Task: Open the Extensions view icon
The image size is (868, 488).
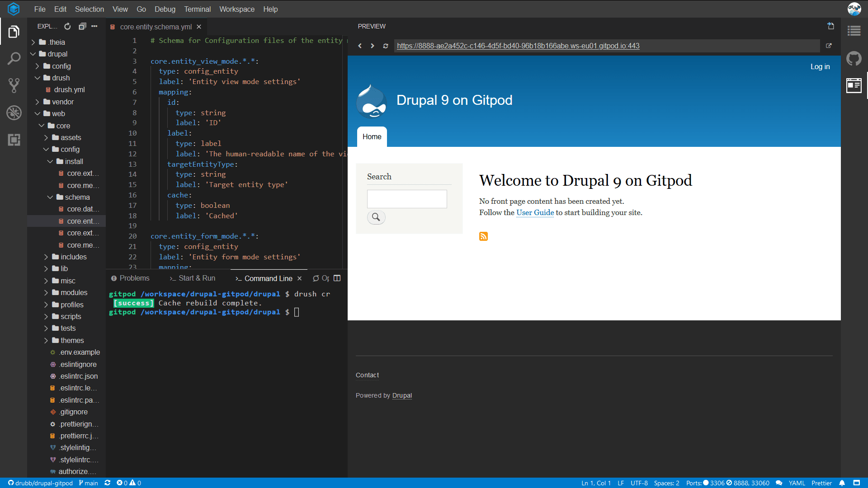Action: pos(14,140)
